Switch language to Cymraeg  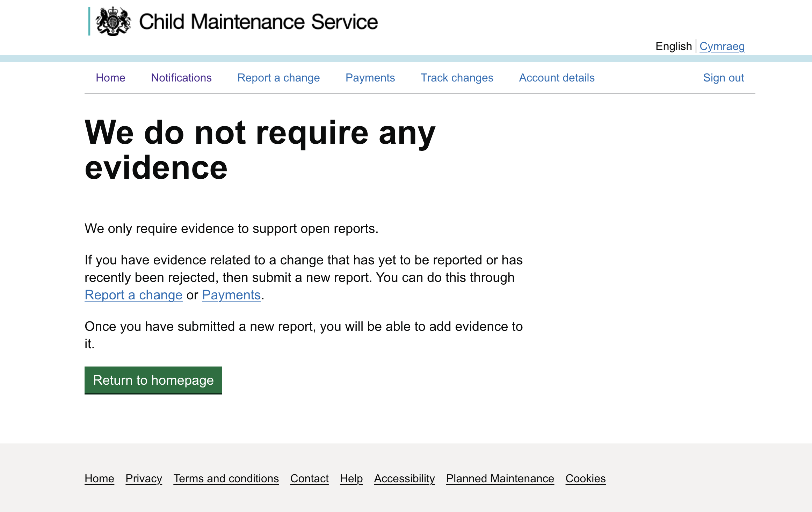[722, 46]
